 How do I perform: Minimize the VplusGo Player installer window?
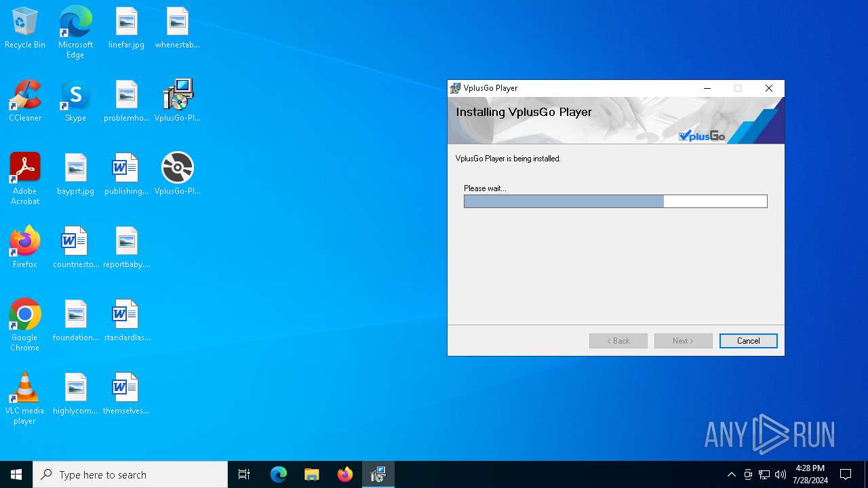coord(707,88)
